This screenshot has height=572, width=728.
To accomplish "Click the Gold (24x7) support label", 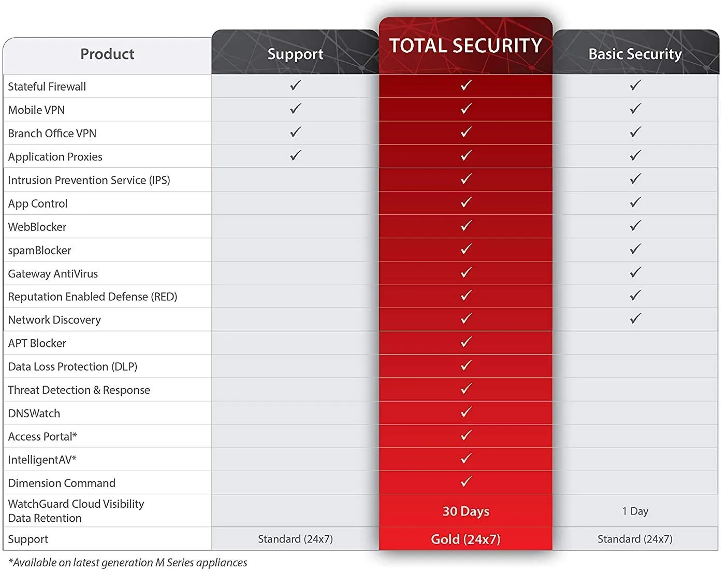I will point(465,539).
